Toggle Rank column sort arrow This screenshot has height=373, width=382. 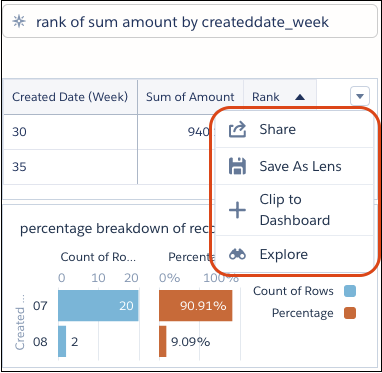coord(300,97)
